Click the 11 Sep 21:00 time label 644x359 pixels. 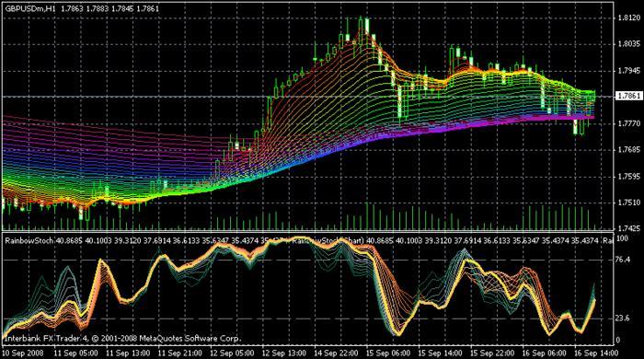coord(180,353)
